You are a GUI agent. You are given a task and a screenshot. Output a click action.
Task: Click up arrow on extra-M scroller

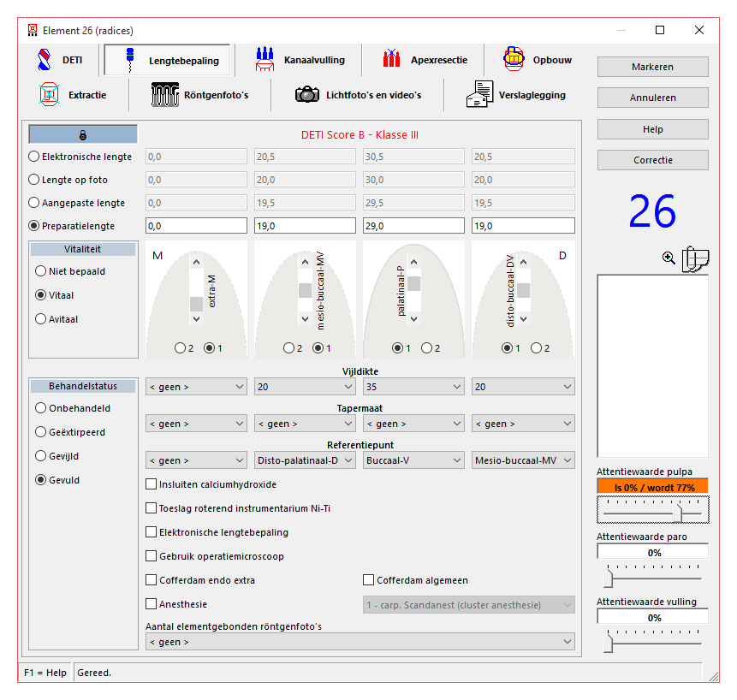[x=196, y=262]
